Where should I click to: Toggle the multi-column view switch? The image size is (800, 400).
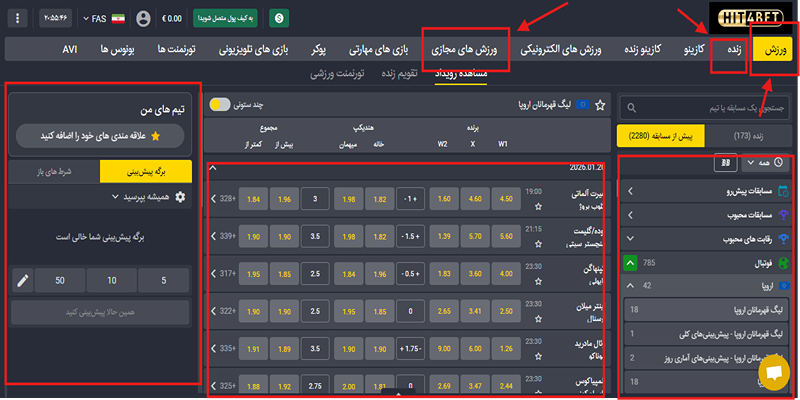pos(220,105)
